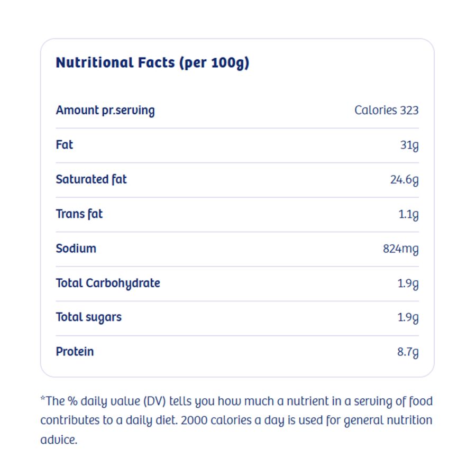The image size is (476, 476).
Task: Select the Total Carbohydrate label
Action: pos(108,283)
